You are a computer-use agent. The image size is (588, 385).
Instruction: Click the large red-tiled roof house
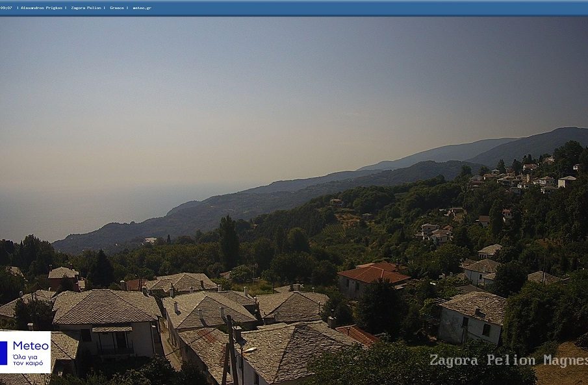(372, 275)
